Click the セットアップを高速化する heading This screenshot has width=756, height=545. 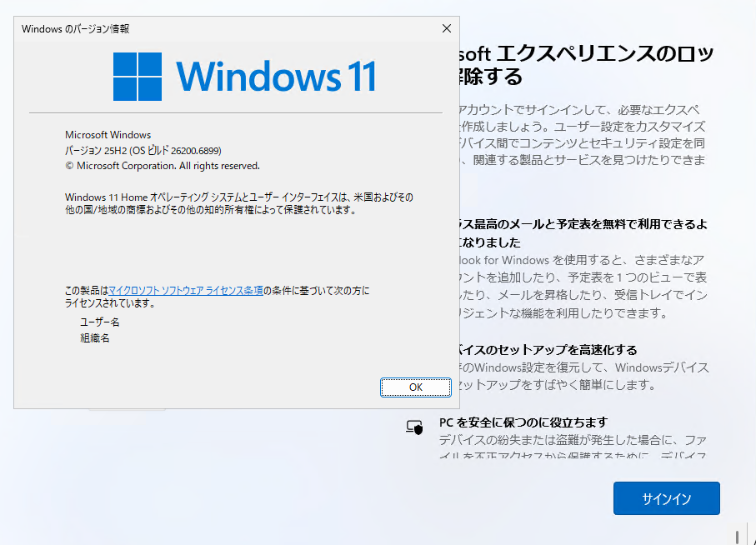(550, 350)
